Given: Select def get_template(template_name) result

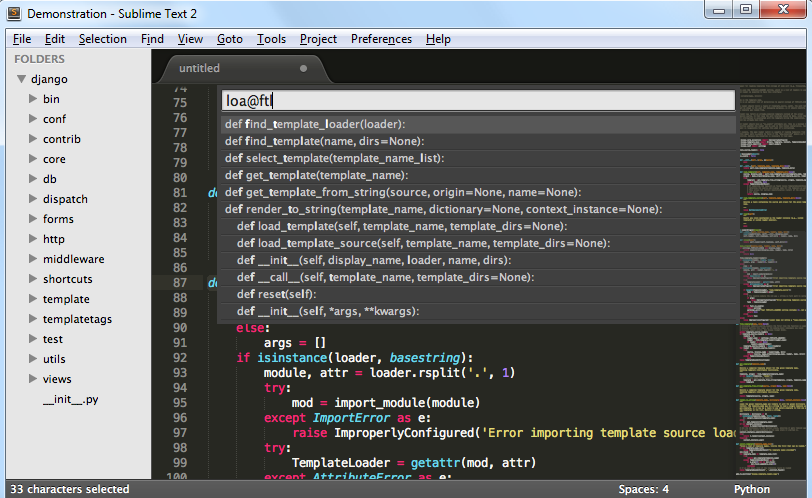Looking at the screenshot, I should (478, 175).
